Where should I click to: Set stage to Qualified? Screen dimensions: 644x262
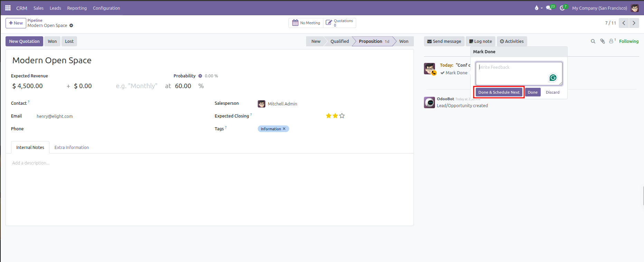pos(340,41)
